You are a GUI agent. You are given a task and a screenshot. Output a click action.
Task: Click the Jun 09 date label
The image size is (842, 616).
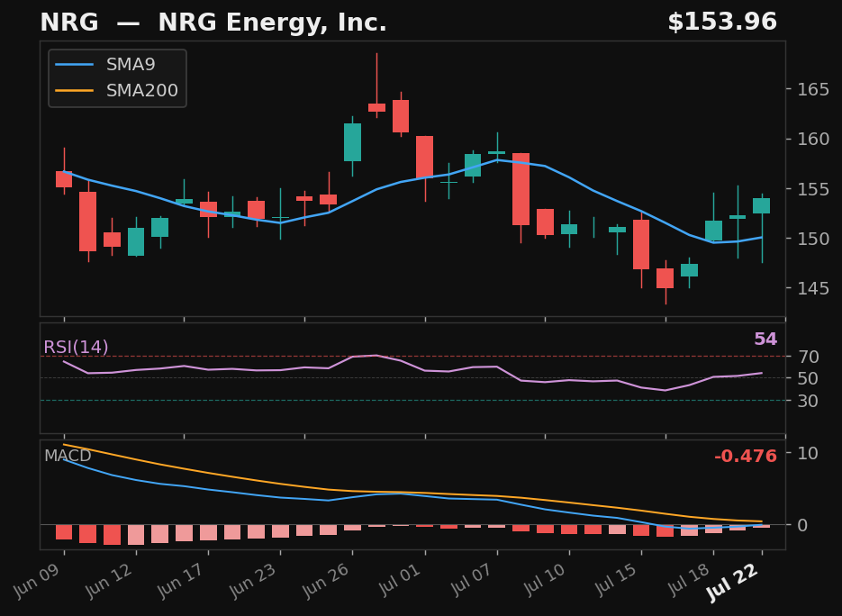pyautogui.click(x=38, y=581)
